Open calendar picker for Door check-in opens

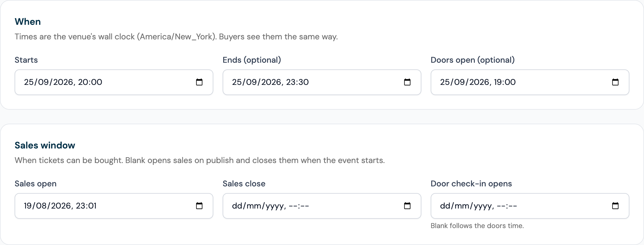click(615, 206)
